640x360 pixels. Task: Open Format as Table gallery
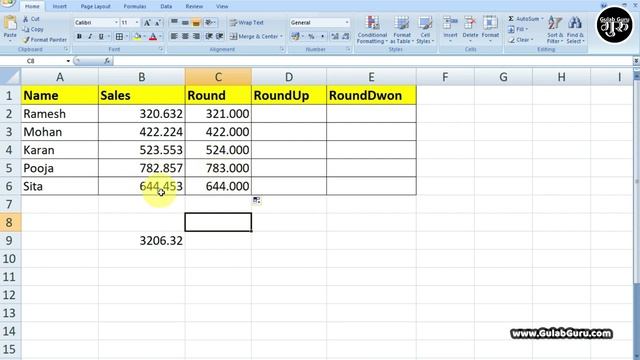tap(402, 30)
